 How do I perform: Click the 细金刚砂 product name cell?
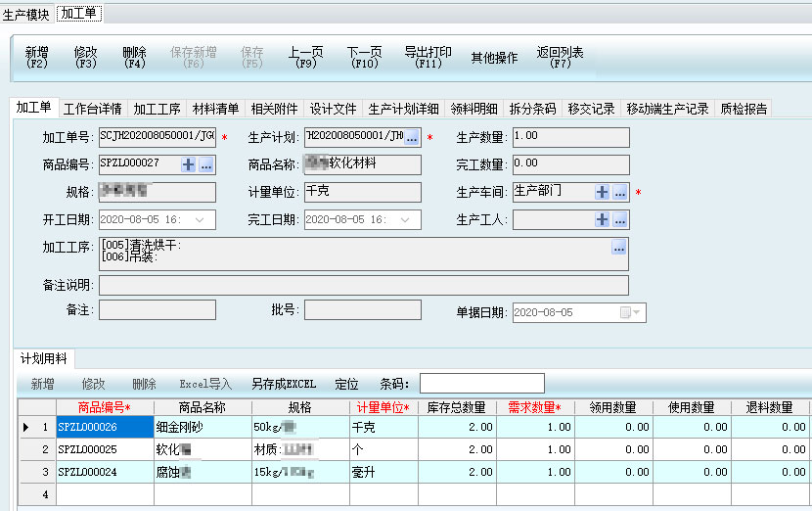point(203,427)
